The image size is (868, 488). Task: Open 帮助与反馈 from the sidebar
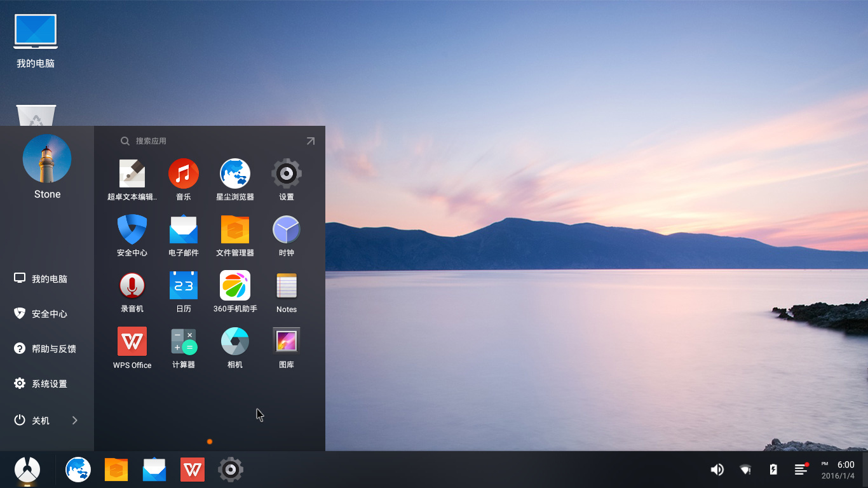pos(47,349)
